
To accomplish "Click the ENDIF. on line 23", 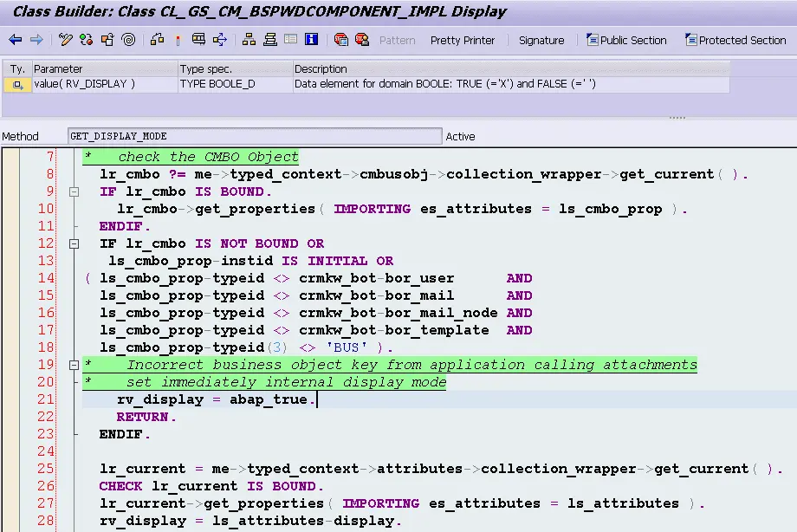I will pos(125,434).
